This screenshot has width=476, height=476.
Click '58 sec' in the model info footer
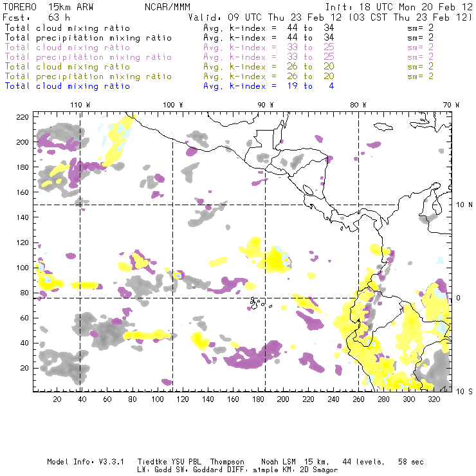(x=411, y=462)
